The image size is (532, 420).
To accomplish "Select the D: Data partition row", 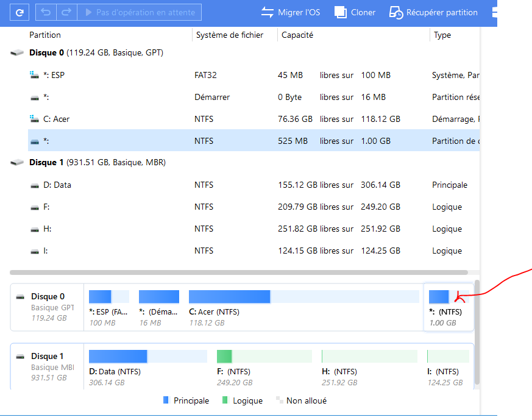I will pos(254,185).
